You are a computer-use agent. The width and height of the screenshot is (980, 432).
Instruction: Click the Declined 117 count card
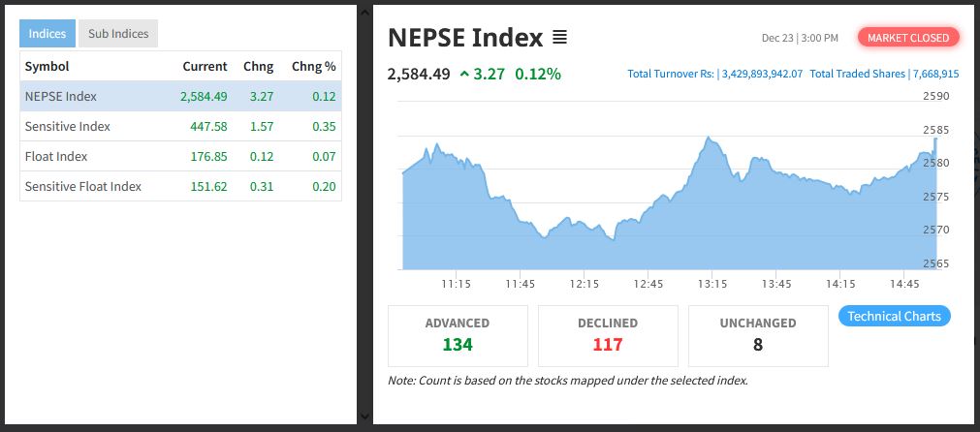point(608,335)
